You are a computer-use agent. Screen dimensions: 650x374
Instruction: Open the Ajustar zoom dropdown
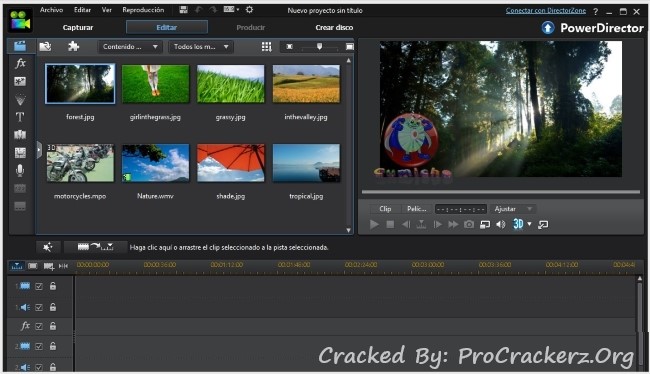click(513, 209)
